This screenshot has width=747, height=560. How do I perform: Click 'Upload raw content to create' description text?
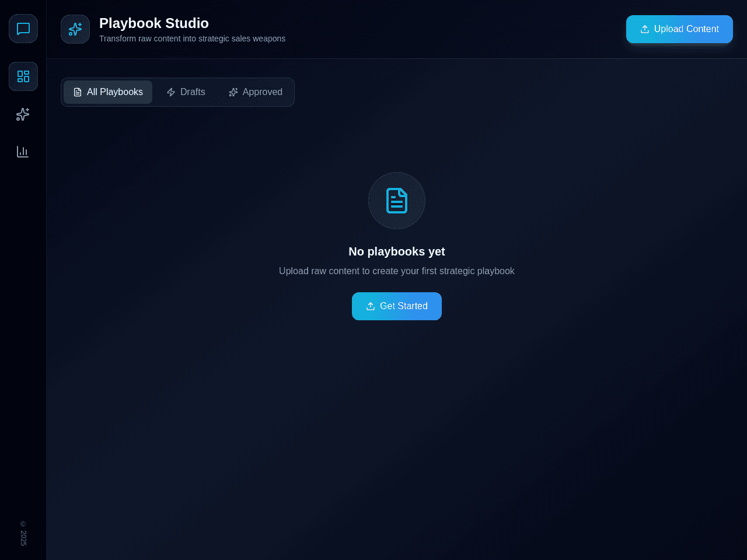[x=397, y=271]
